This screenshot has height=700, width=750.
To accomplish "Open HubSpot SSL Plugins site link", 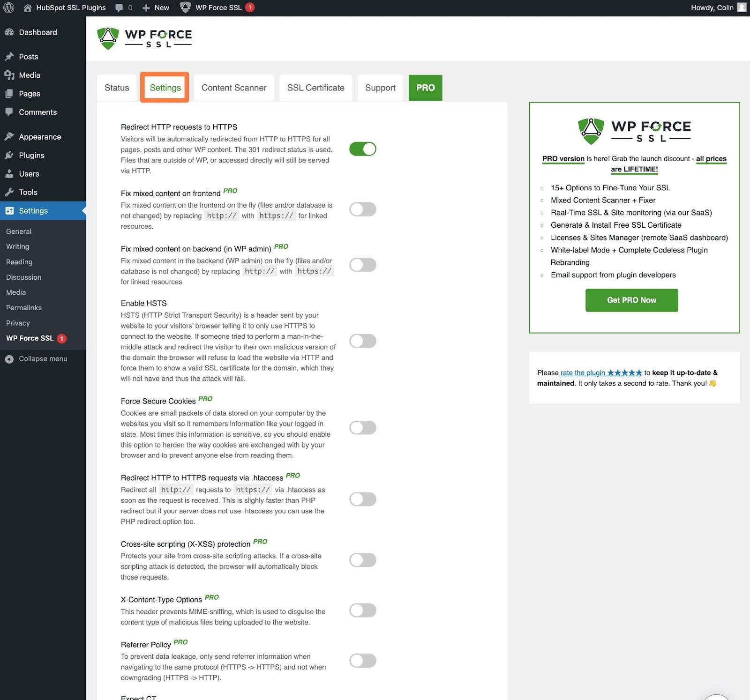I will [x=71, y=7].
